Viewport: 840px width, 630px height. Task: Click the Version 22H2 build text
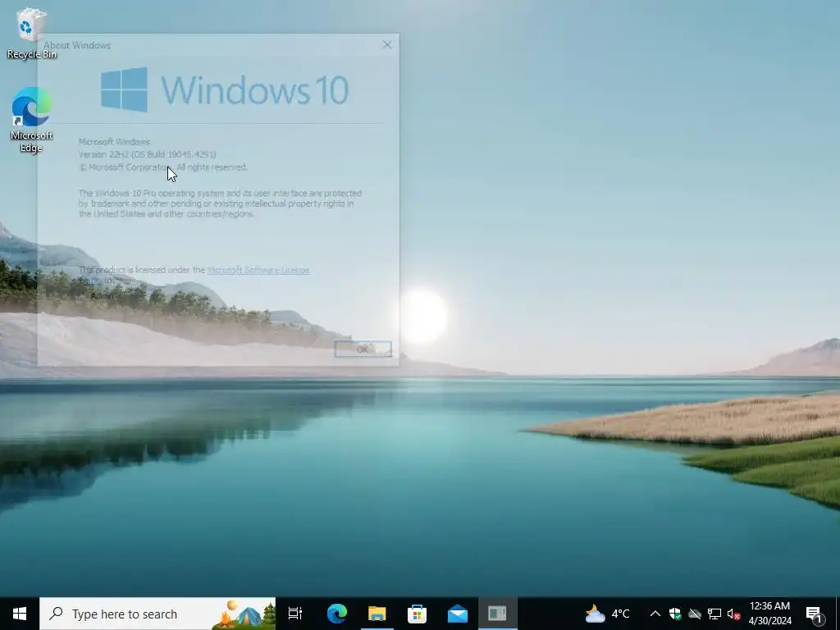148,154
